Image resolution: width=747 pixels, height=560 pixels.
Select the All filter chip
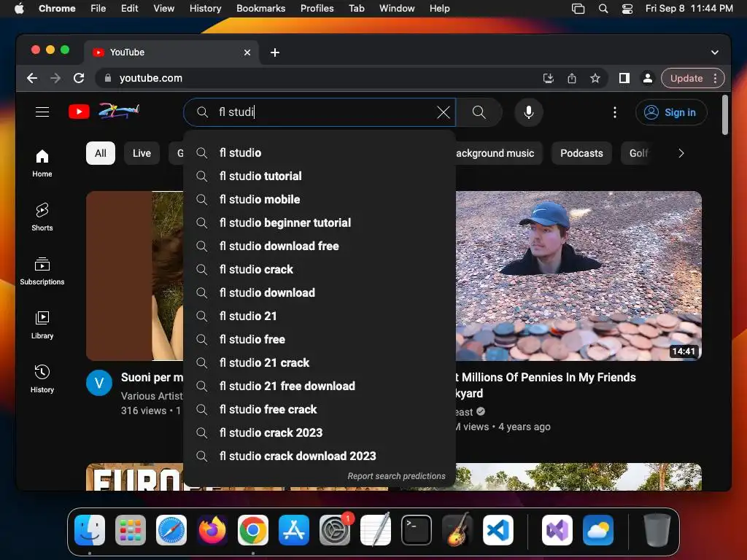(x=101, y=153)
